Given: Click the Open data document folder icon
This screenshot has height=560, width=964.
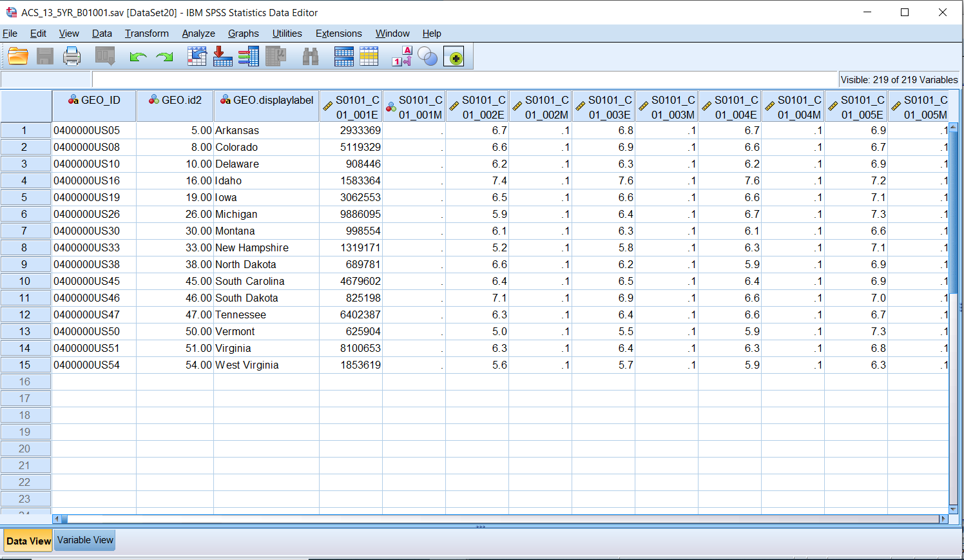Looking at the screenshot, I should [x=18, y=57].
